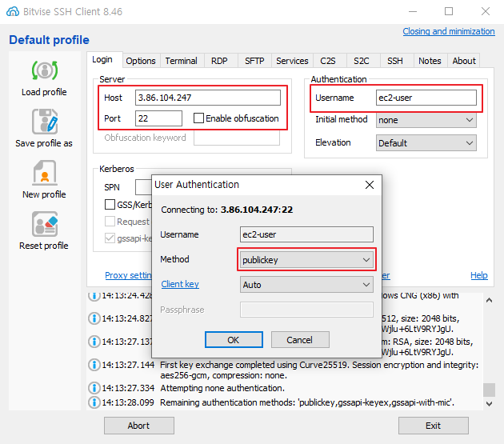
Task: Open the C2S tab
Action: (x=328, y=61)
